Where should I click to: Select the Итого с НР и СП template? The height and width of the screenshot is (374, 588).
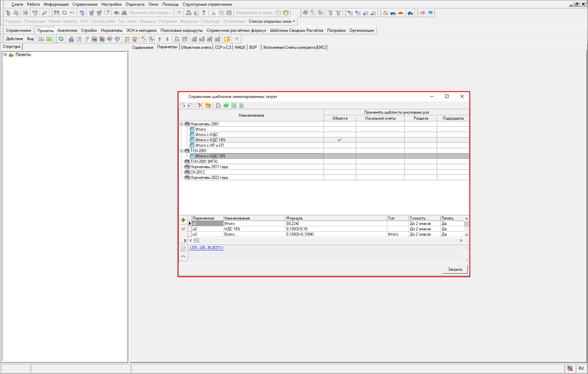click(x=209, y=145)
